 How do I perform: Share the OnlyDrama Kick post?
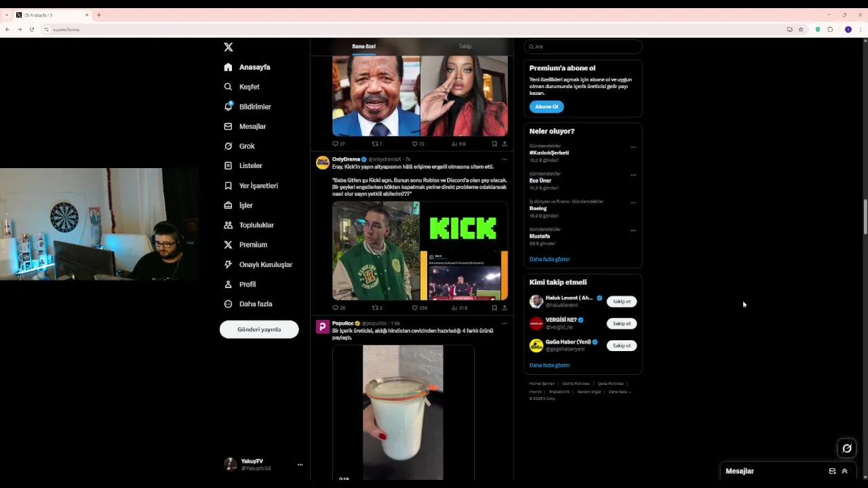[x=505, y=308]
